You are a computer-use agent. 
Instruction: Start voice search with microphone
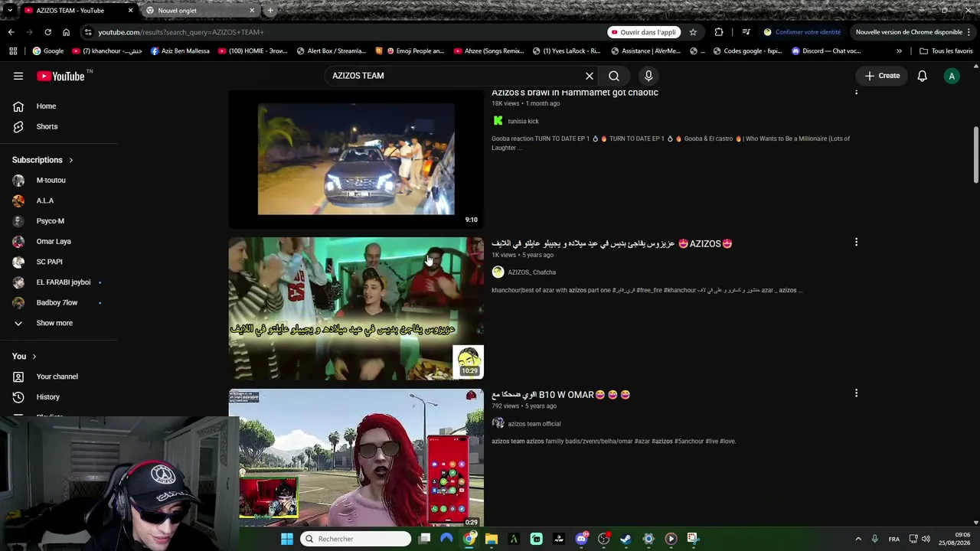pos(648,76)
